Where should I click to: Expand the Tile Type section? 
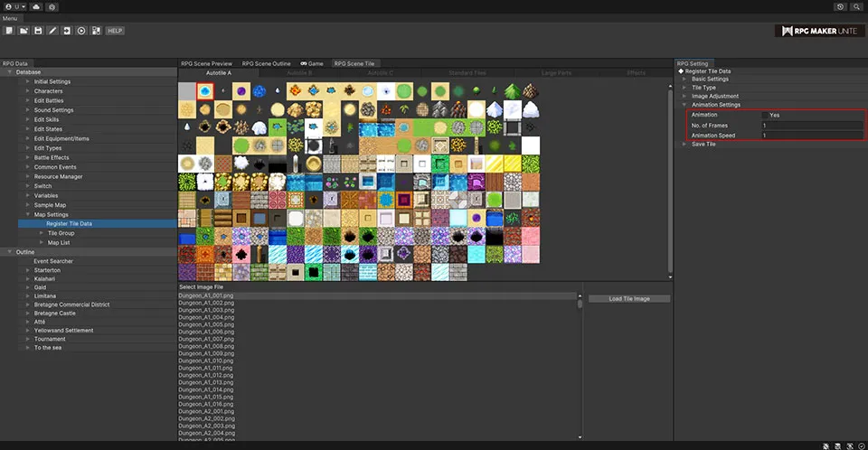[684, 88]
